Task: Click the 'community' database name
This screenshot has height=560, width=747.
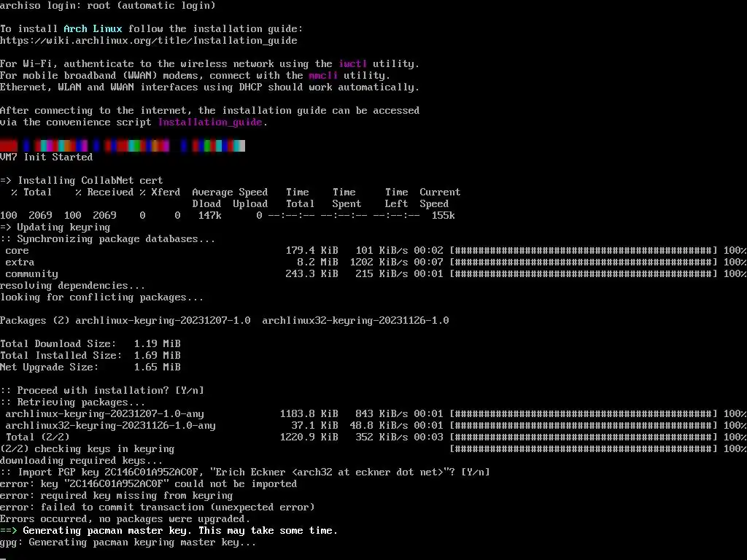Action: (31, 274)
